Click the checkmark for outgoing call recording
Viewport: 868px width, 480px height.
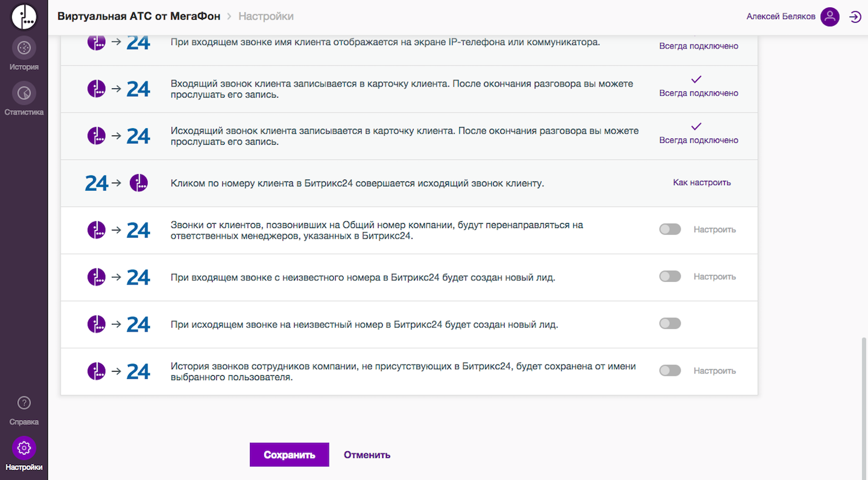(696, 126)
